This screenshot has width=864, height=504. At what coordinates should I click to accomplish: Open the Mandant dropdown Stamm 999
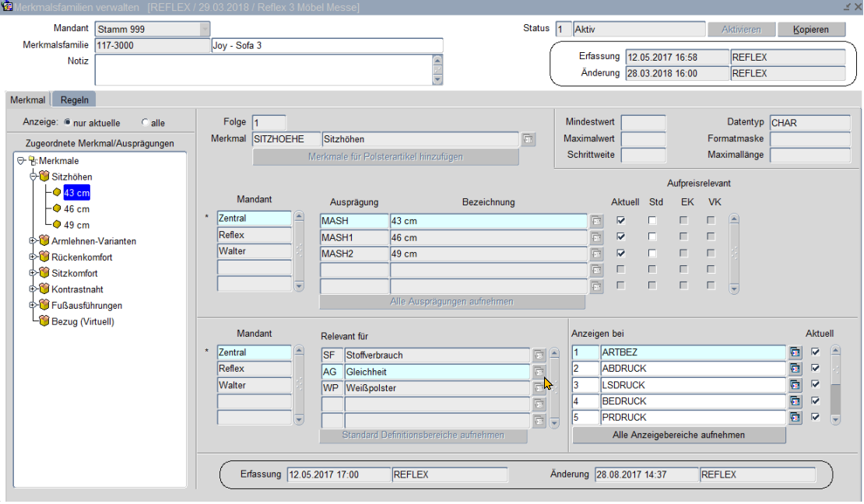(x=205, y=30)
